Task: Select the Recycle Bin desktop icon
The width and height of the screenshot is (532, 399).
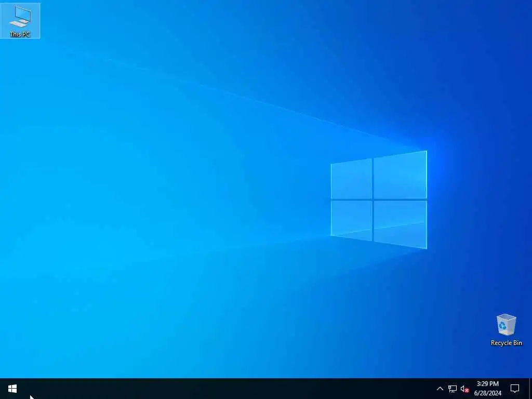Action: (506, 330)
